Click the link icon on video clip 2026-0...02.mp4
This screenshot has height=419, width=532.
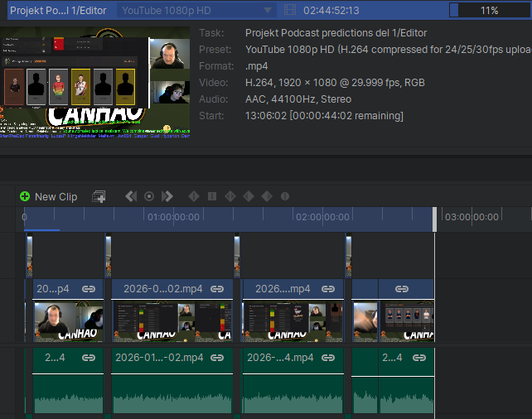click(x=217, y=289)
